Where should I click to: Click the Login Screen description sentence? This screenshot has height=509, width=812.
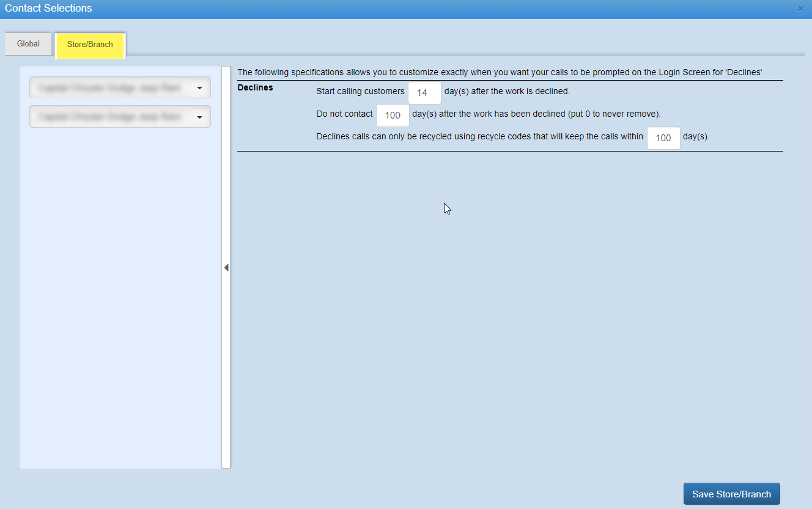499,72
